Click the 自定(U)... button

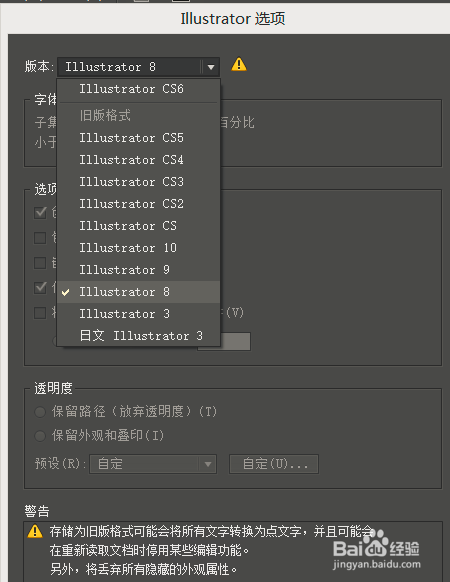coord(274,464)
